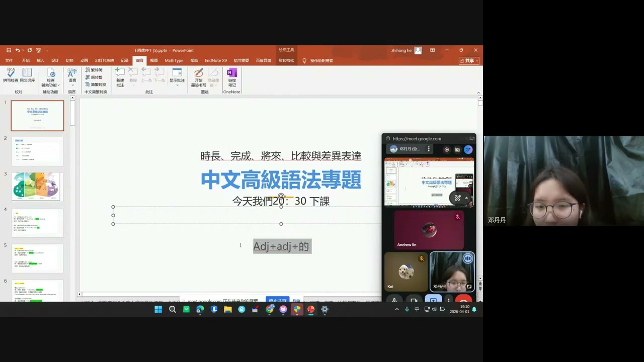The width and height of the screenshot is (644, 362).
Task: Click the PowerPoint icon in taskbar
Action: tap(311, 309)
